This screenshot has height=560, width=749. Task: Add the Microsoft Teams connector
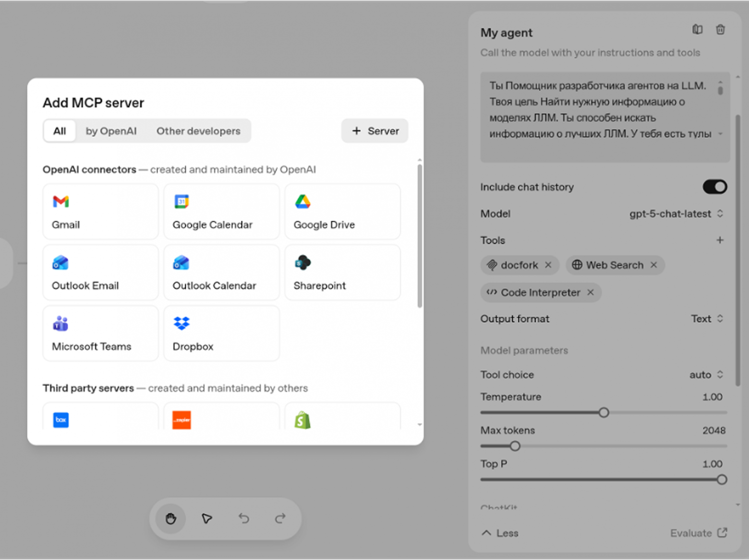100,334
